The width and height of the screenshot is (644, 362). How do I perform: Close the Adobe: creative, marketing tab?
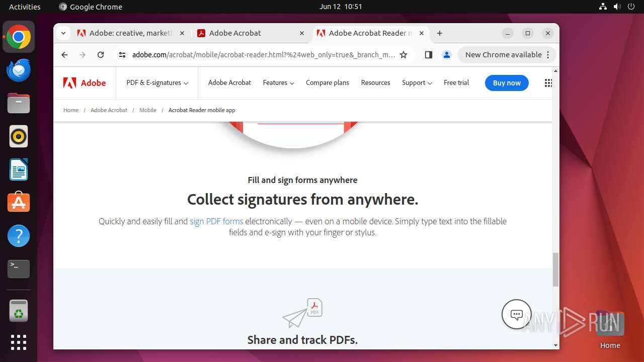(x=182, y=33)
